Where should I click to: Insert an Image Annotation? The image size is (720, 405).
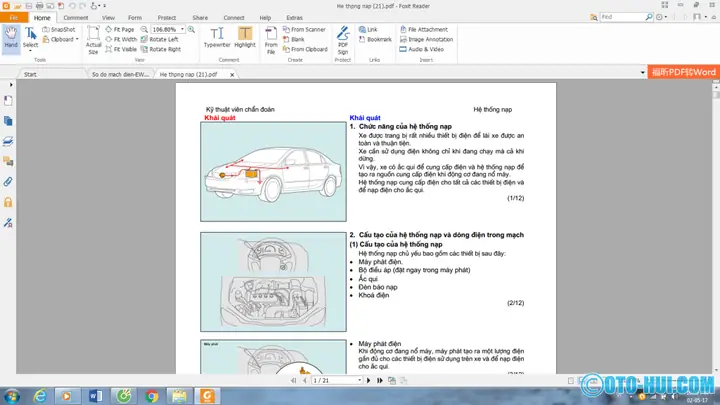tap(426, 39)
